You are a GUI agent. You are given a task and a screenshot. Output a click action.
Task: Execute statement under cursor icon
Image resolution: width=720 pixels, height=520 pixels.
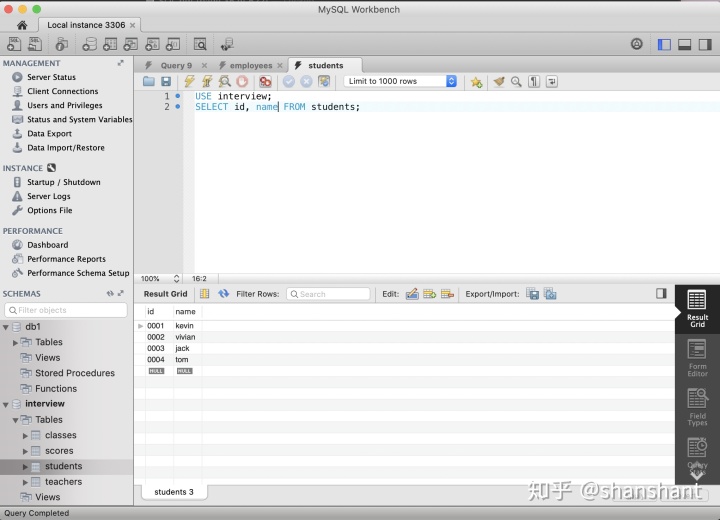pyautogui.click(x=207, y=82)
